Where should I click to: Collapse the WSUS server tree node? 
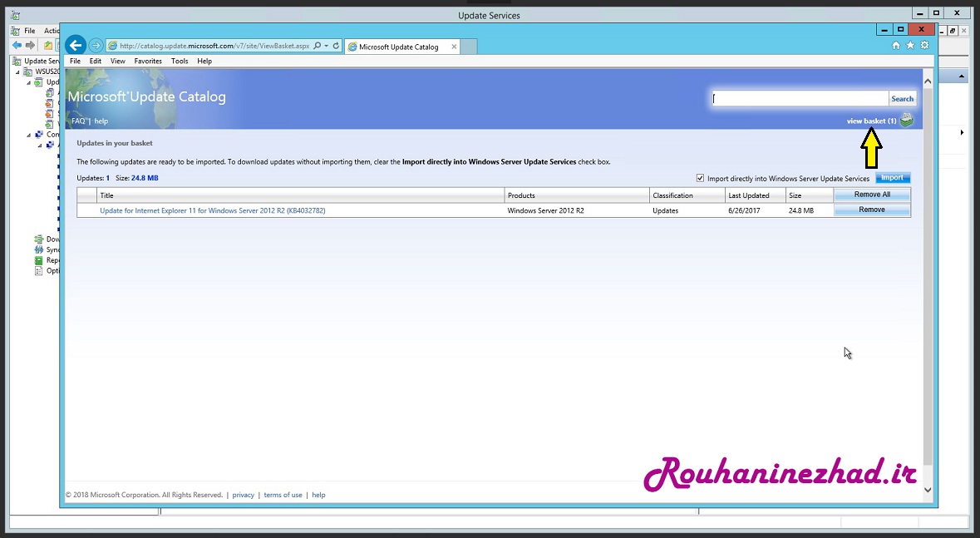click(17, 72)
